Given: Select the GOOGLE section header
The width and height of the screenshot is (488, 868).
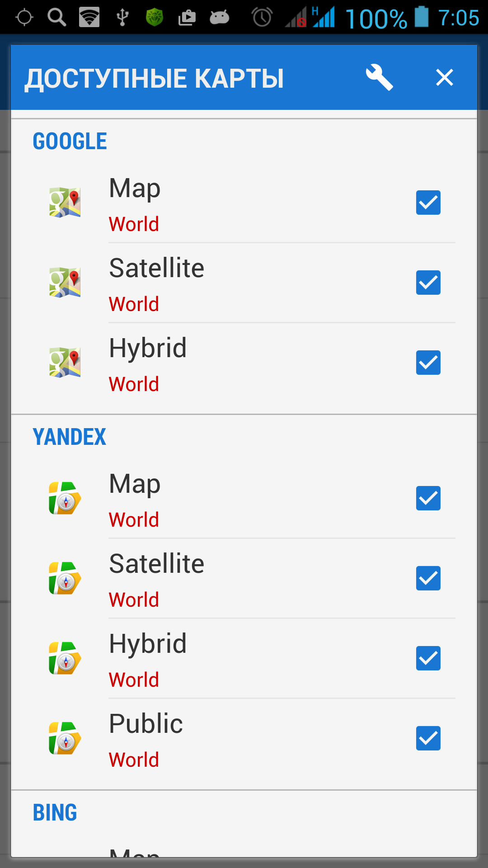Looking at the screenshot, I should pyautogui.click(x=70, y=142).
